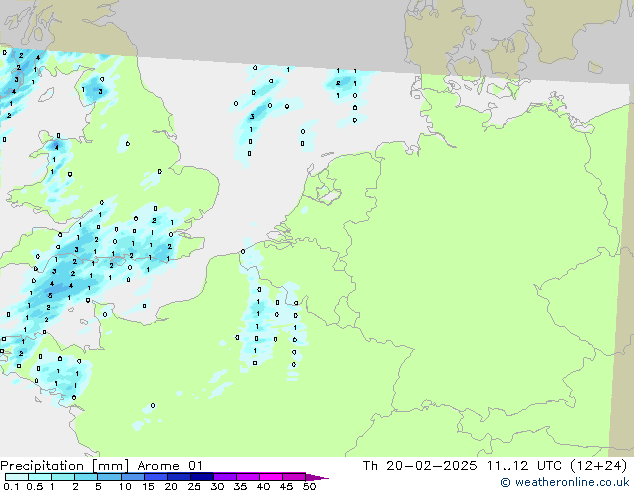Select the 35–40 mm violet legend box
Image resolution: width=634 pixels, height=490 pixels.
247,477
